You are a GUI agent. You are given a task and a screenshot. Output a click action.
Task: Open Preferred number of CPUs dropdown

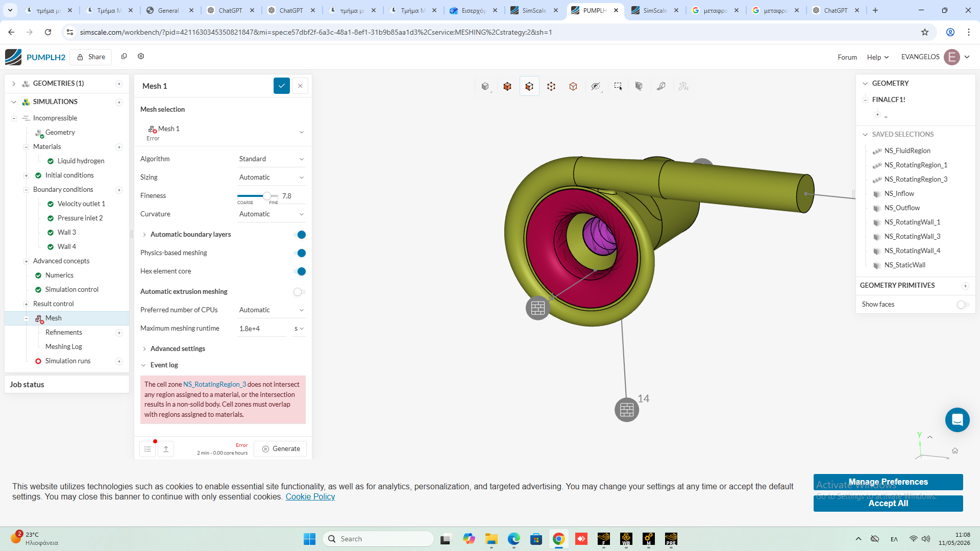(272, 310)
